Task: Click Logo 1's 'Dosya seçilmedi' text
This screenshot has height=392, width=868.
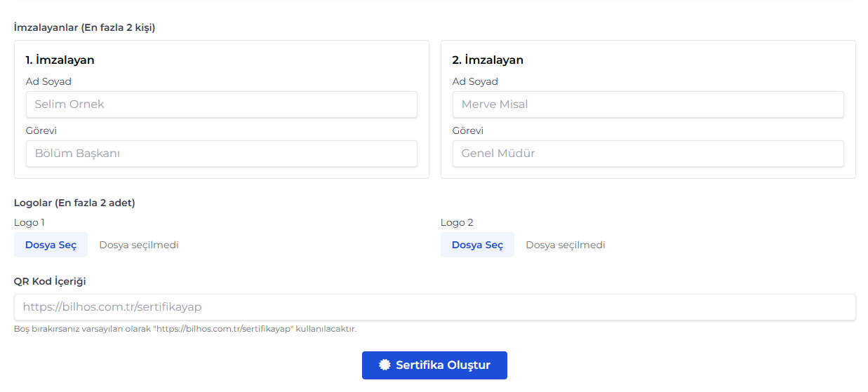Action: click(139, 245)
